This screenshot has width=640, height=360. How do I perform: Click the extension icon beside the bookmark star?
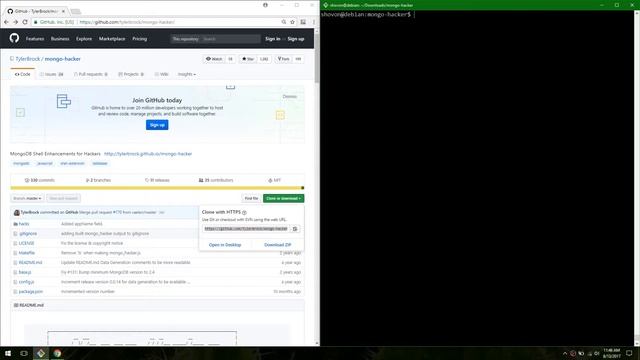click(303, 22)
